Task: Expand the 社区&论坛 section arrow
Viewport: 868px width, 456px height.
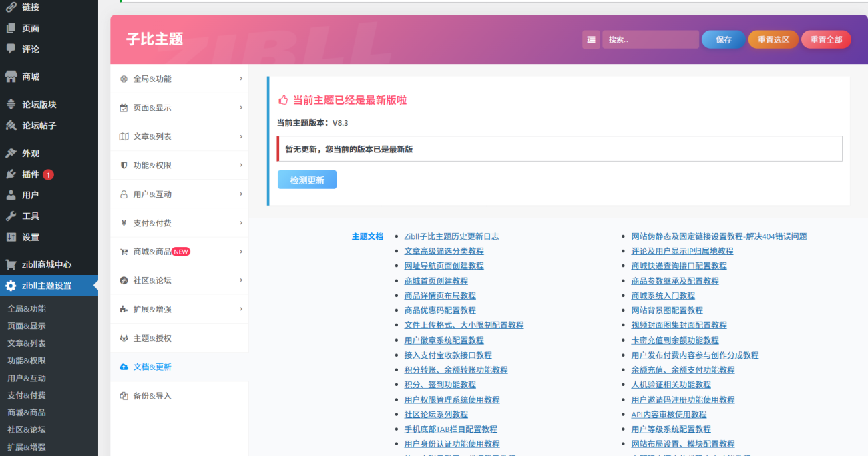Action: [241, 280]
